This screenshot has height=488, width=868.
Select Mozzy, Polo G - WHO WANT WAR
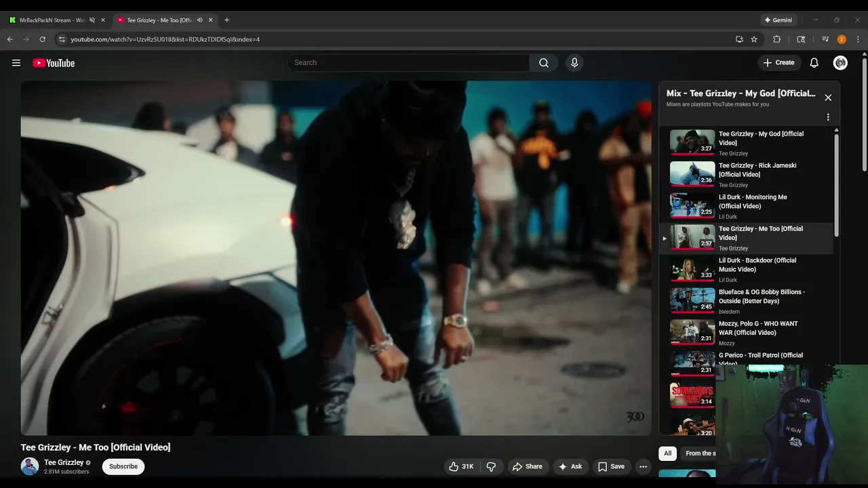coord(746,333)
